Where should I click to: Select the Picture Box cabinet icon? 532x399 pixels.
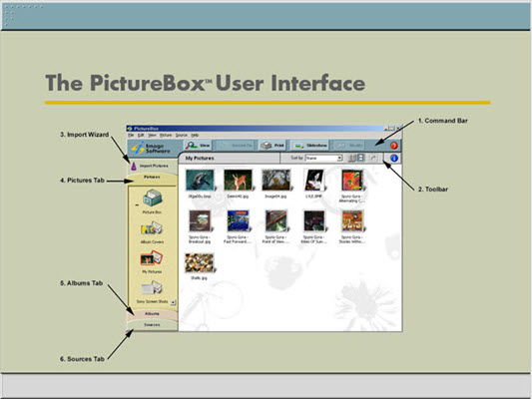tap(152, 199)
